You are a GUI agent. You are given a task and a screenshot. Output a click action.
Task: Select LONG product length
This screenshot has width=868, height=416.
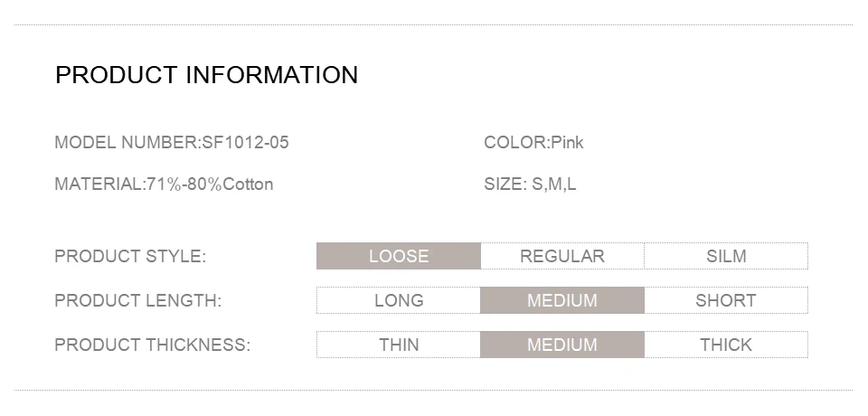click(399, 300)
